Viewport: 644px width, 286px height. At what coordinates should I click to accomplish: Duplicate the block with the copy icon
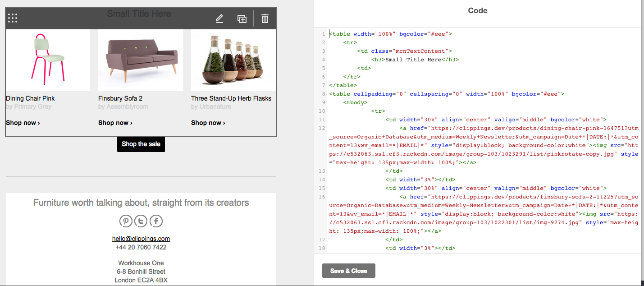[x=242, y=18]
